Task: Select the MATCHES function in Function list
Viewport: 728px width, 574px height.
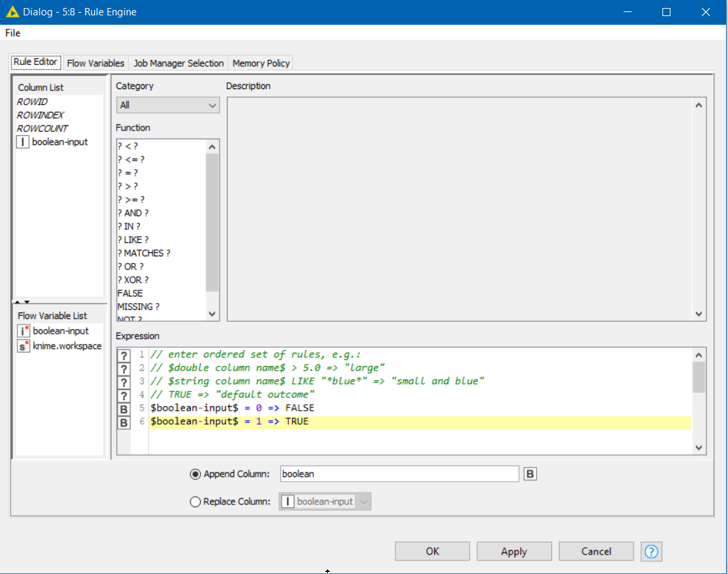Action: click(x=144, y=253)
